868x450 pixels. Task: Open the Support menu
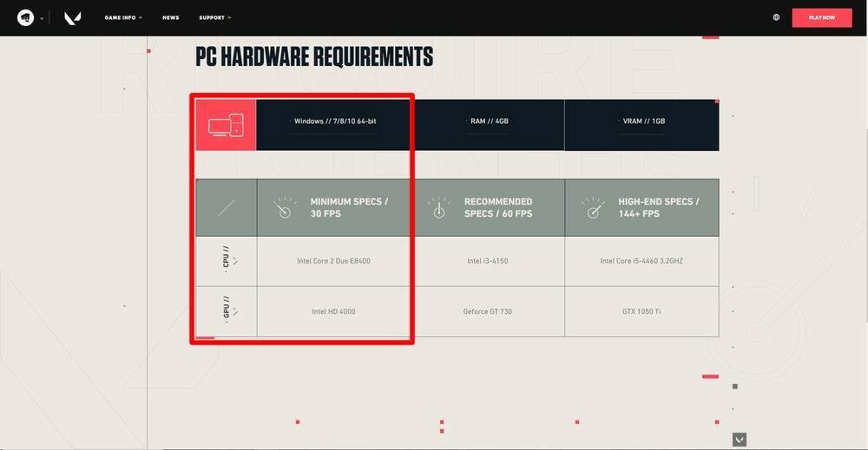(214, 17)
